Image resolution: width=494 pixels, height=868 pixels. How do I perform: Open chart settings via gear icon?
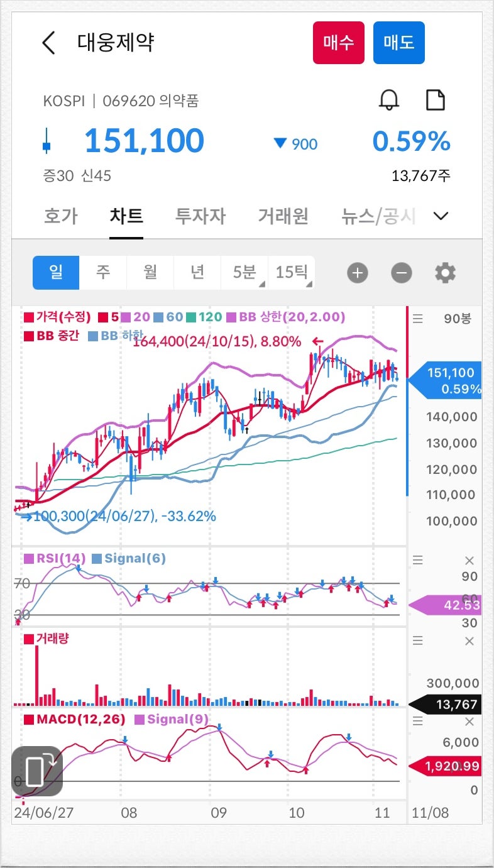(x=445, y=272)
